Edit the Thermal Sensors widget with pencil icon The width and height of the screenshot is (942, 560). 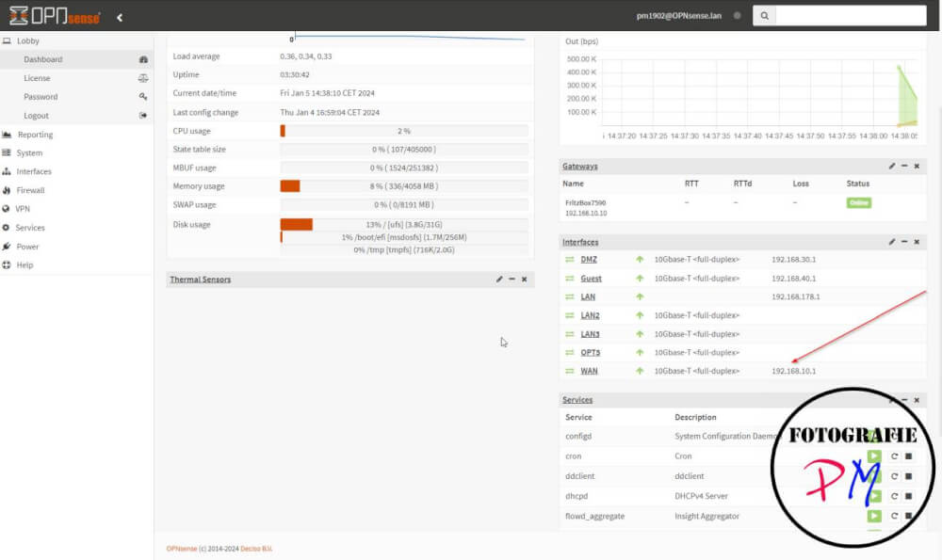[x=499, y=280]
